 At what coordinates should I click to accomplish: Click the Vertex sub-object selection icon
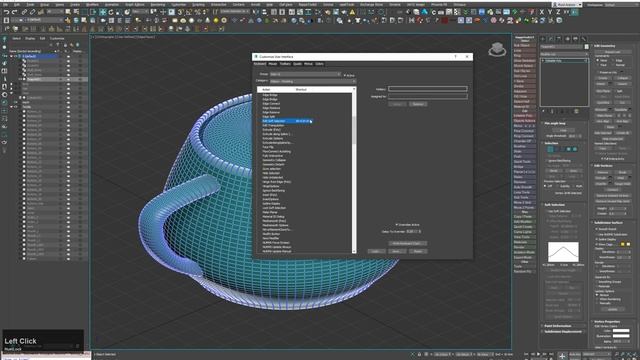(x=550, y=149)
